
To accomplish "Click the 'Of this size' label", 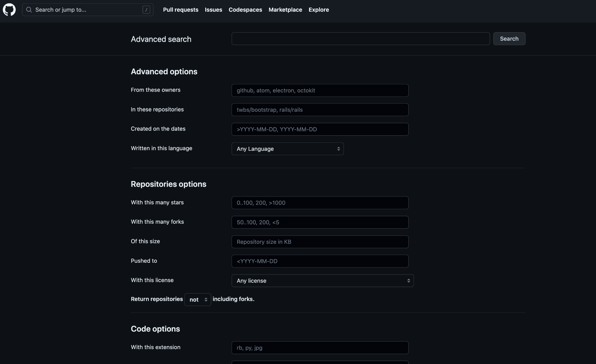I will 145,241.
